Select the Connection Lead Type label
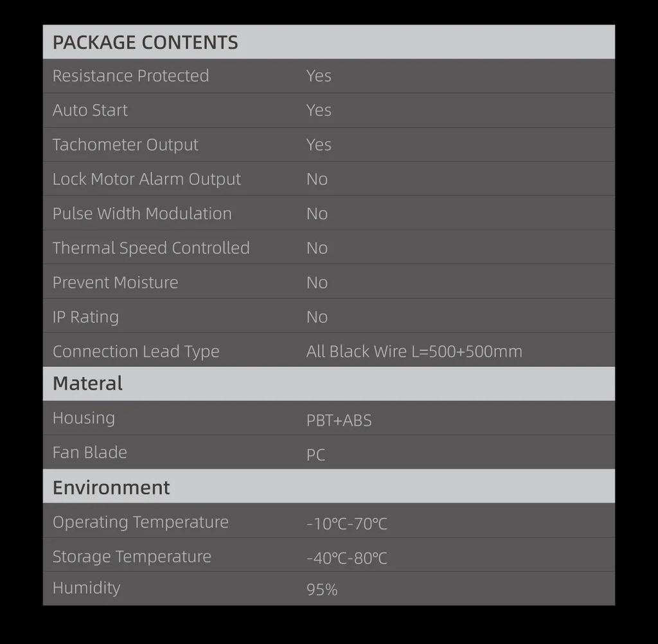This screenshot has width=658, height=644. pyautogui.click(x=136, y=352)
